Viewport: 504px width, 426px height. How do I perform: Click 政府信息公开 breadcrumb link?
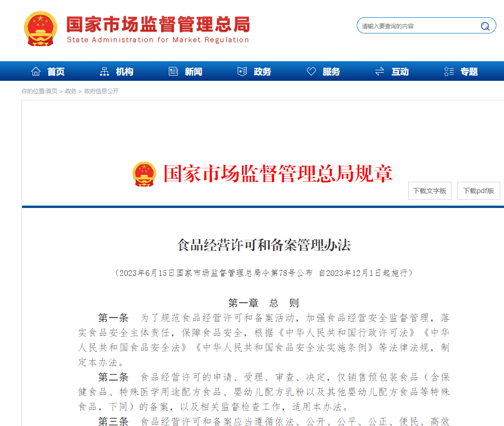tap(101, 91)
